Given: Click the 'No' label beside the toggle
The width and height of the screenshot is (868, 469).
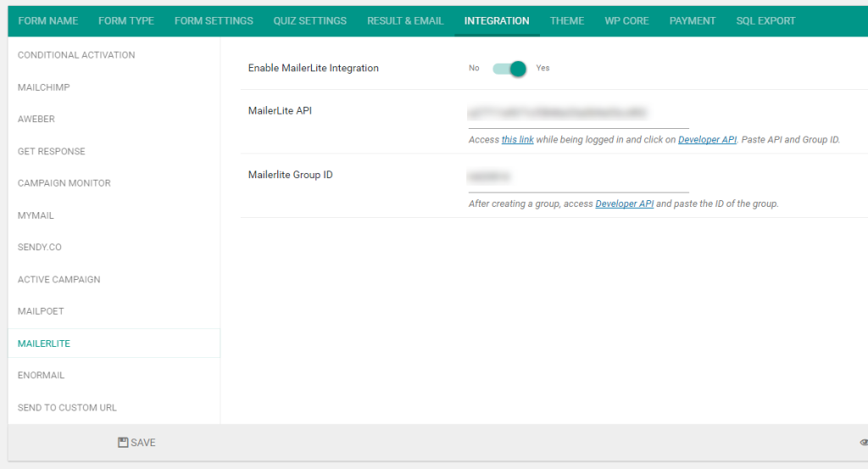Looking at the screenshot, I should [x=474, y=68].
